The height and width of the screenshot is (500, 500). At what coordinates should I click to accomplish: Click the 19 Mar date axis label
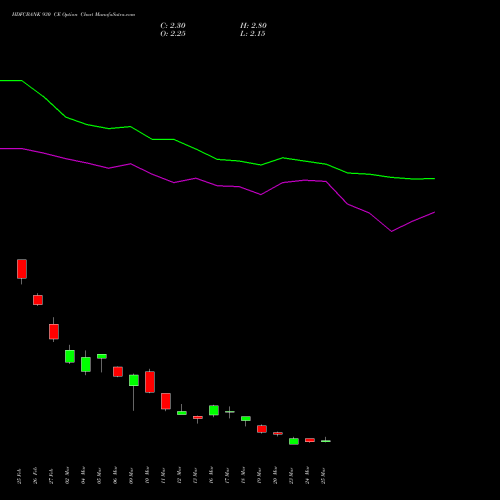click(259, 475)
